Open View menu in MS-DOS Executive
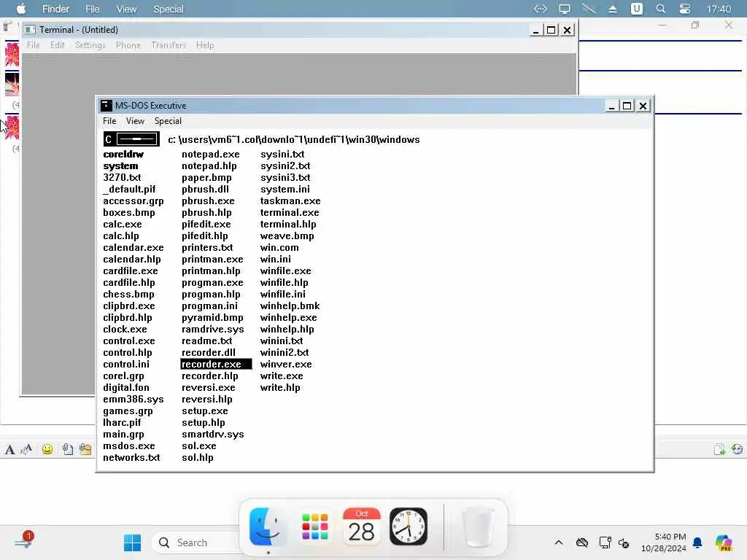Viewport: 747px width, 560px height. click(135, 121)
